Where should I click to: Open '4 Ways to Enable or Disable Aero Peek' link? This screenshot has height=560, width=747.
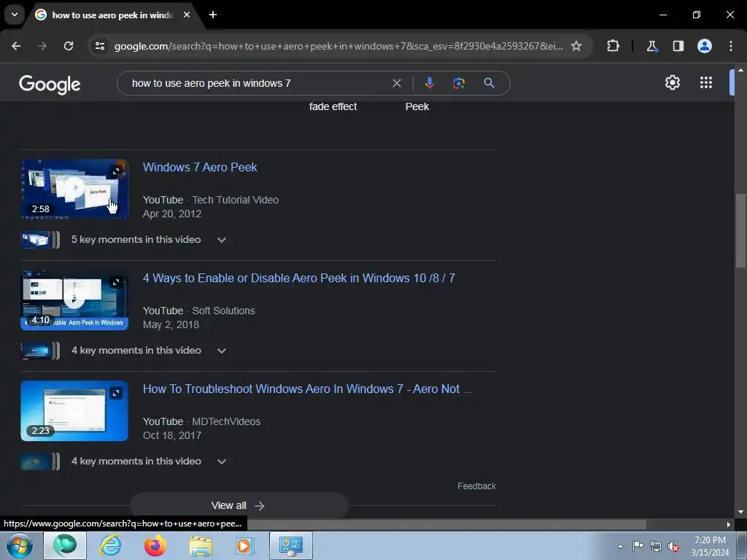298,278
